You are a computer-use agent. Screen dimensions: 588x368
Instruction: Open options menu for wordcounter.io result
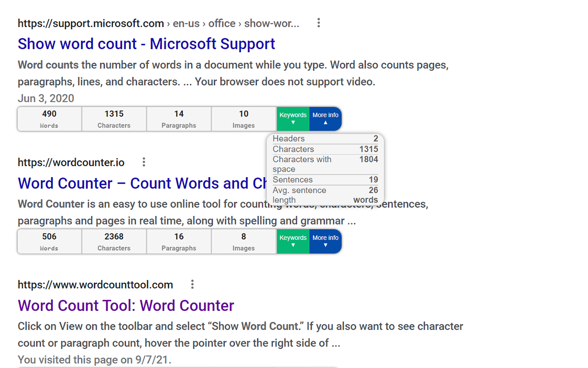144,162
